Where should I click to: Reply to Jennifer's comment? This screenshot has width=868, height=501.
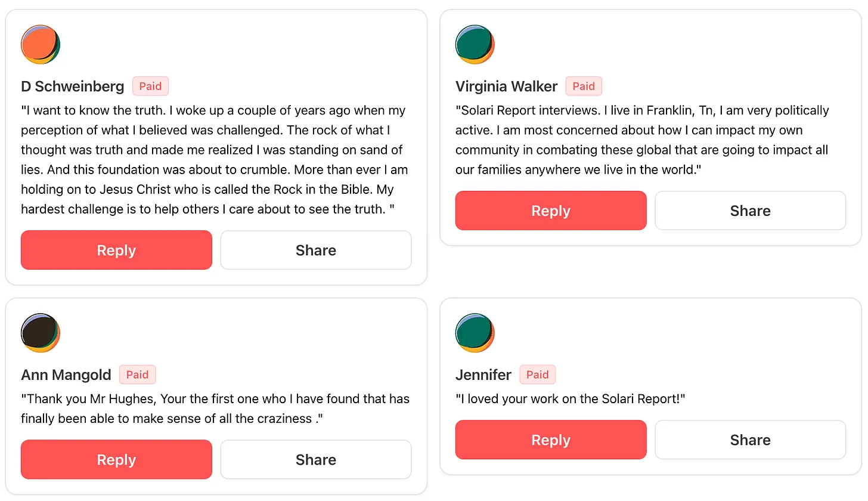click(x=551, y=440)
